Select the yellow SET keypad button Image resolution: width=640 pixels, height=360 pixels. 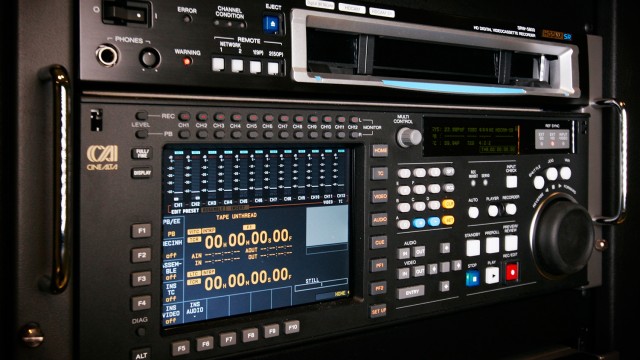[448, 220]
